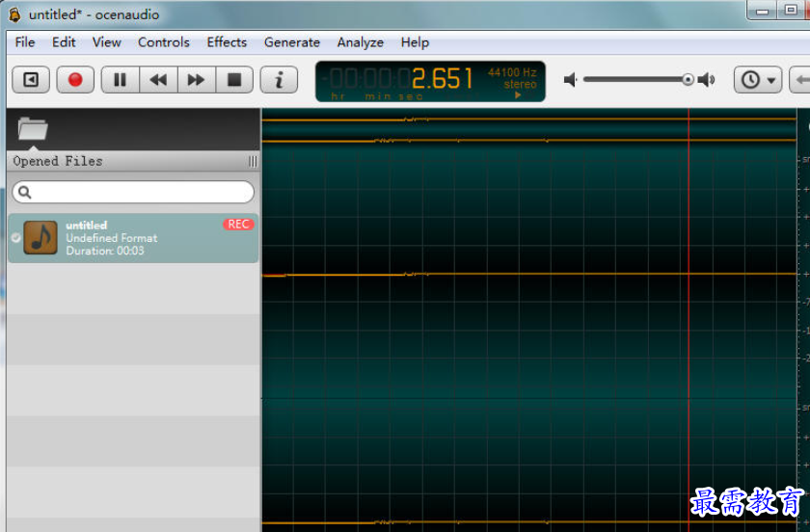The width and height of the screenshot is (810, 532).
Task: Open the Analyze menu
Action: 361,42
